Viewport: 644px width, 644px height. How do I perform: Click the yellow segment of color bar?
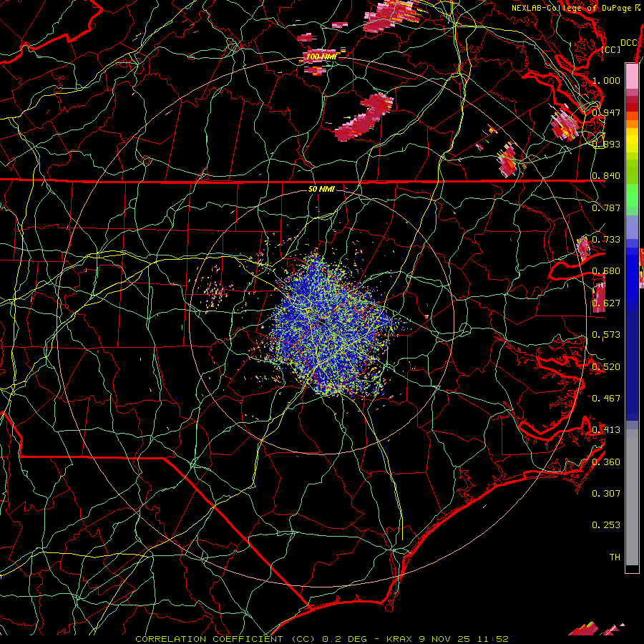coord(632,140)
